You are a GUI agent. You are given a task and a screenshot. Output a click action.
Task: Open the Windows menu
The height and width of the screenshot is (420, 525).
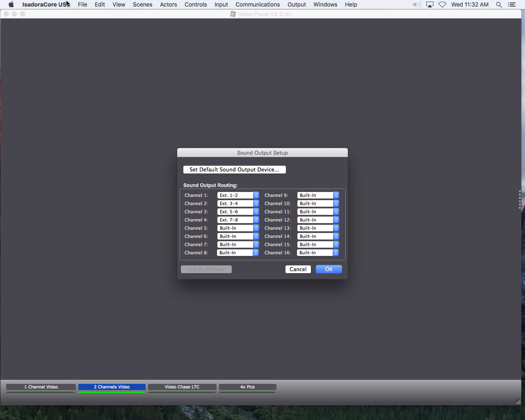coord(325,5)
